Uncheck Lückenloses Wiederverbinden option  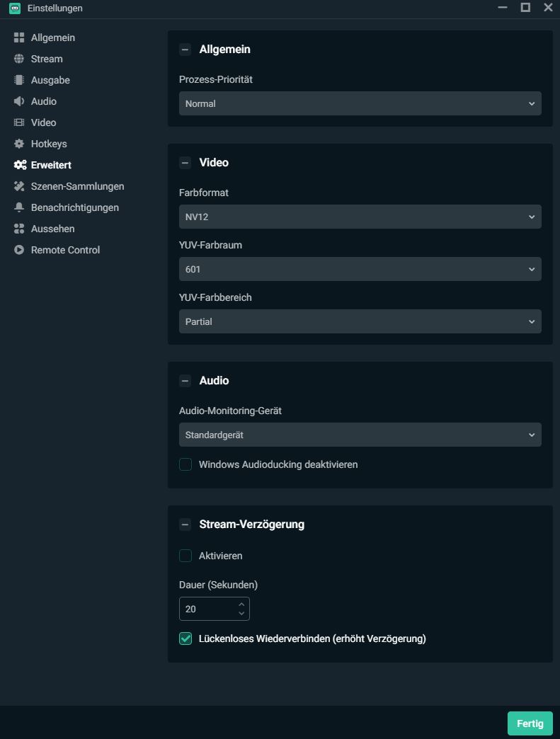click(185, 638)
